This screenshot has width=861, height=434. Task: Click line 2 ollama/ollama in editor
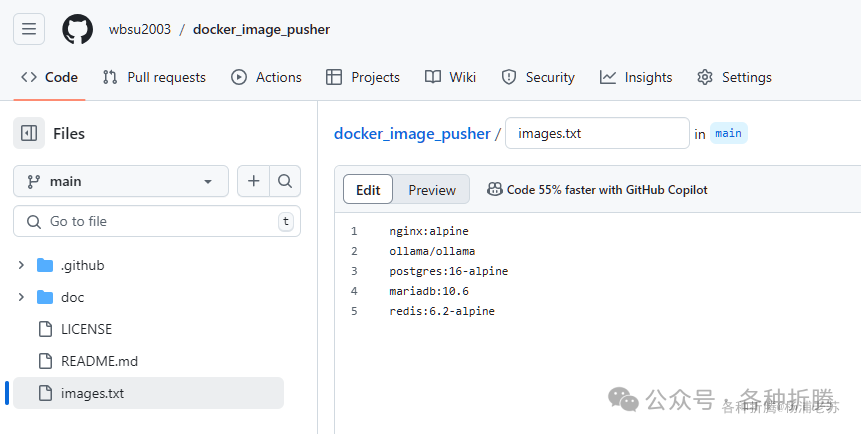coord(432,251)
